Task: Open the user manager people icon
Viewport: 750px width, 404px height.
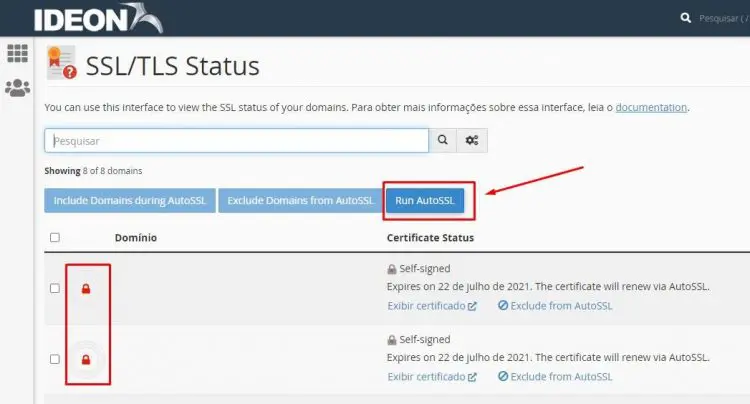Action: coord(17,88)
